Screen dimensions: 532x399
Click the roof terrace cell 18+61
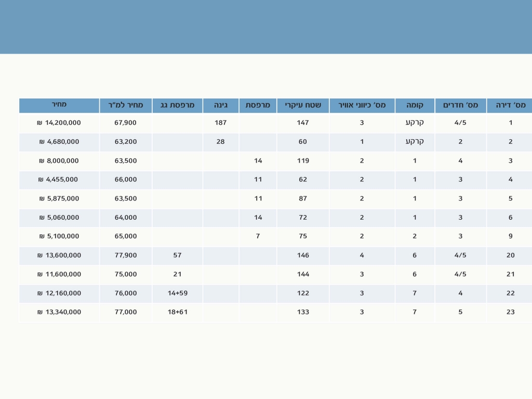coord(177,312)
